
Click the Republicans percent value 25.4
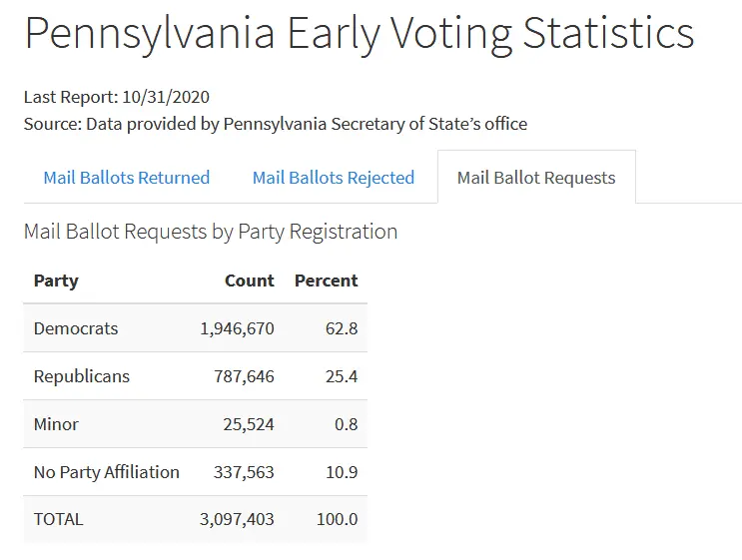coord(342,376)
